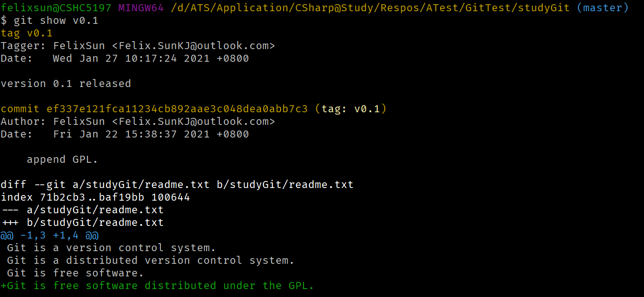Click the commit hash ef337e121fca

[x=177, y=109]
